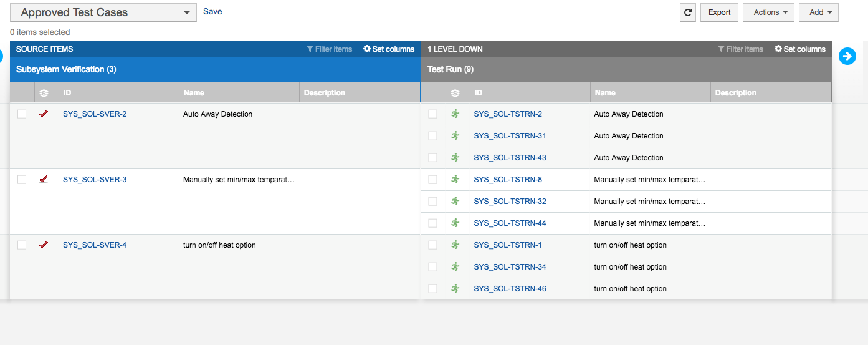Click Auto Away Detection name in SVER-2 row
This screenshot has height=345, width=868.
pyautogui.click(x=218, y=114)
